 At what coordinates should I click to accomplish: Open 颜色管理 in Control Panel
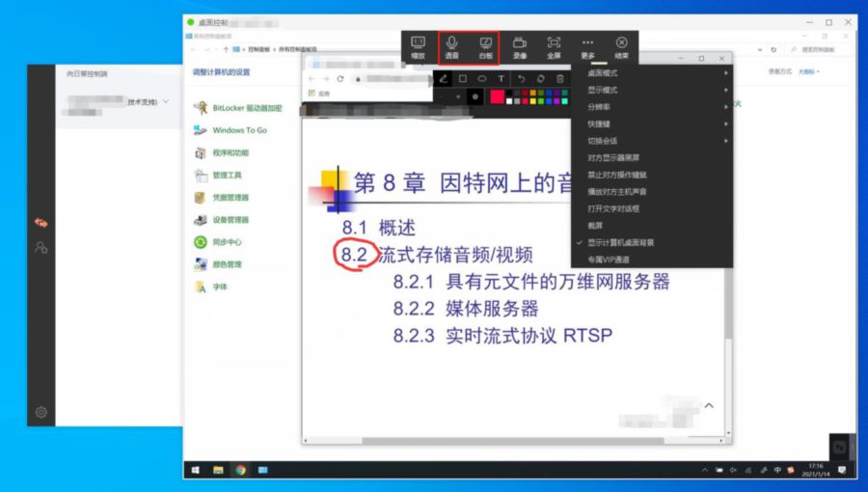coord(218,264)
